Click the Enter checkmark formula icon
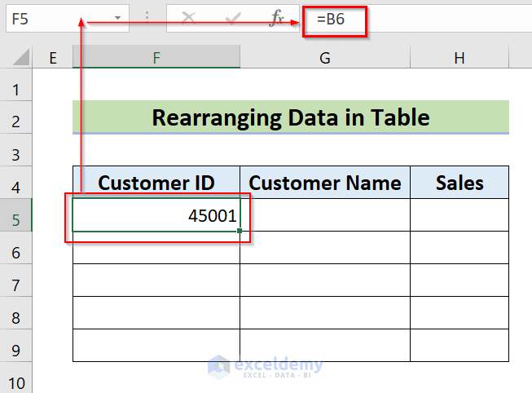This screenshot has height=393, width=532. [233, 18]
